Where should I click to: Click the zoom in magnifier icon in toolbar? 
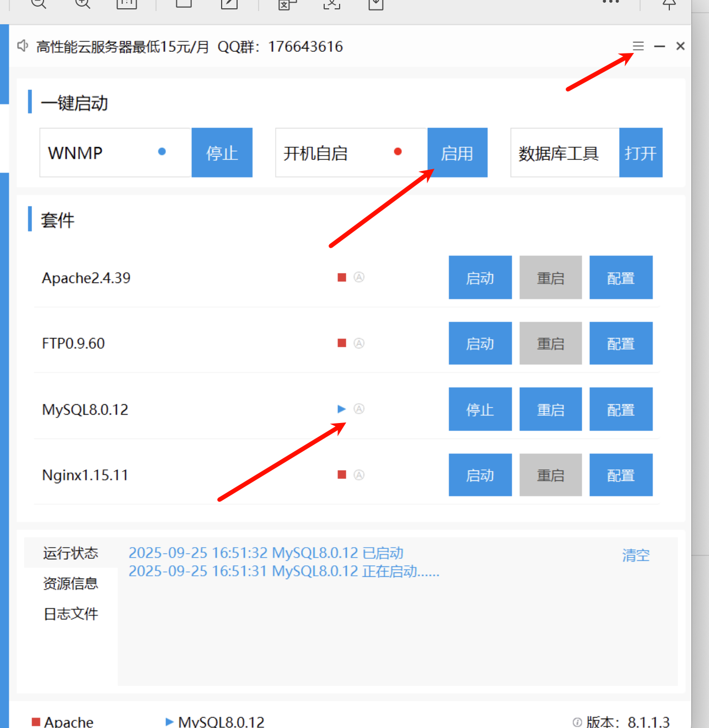point(82,3)
